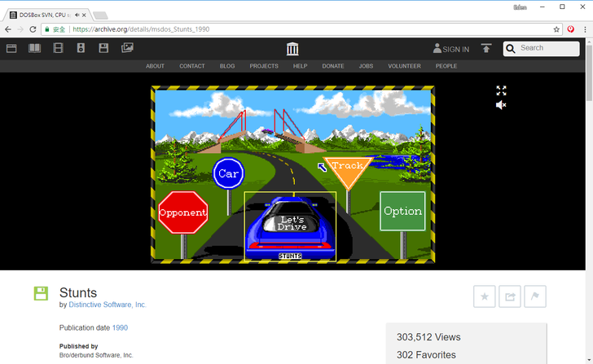Flag this item using flag button
This screenshot has width=593, height=364.
[x=535, y=296]
